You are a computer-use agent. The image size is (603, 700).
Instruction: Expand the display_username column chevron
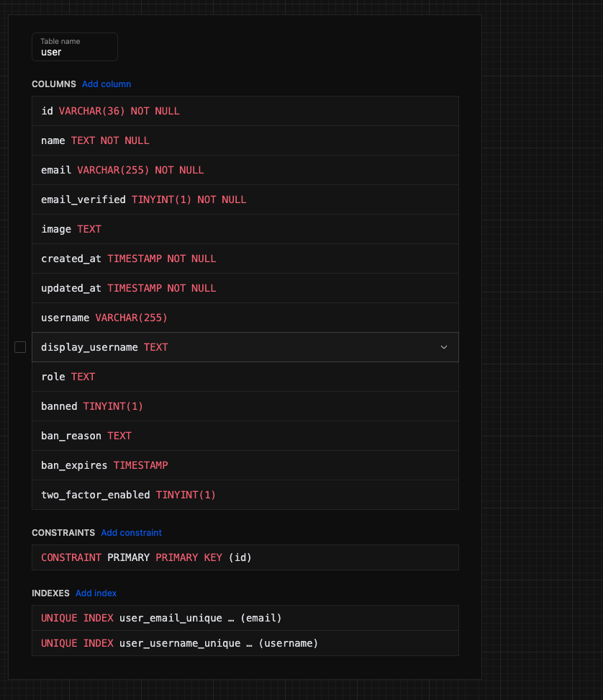point(443,347)
